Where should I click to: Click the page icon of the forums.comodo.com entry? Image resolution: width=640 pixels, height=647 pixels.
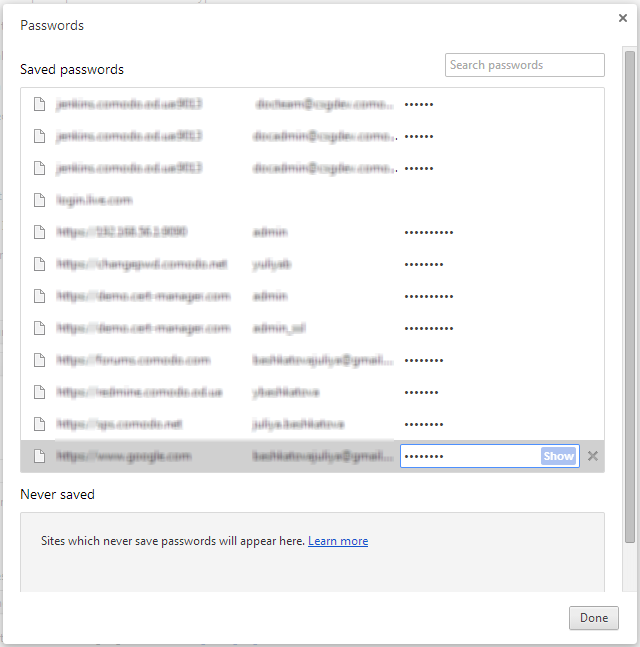point(40,360)
